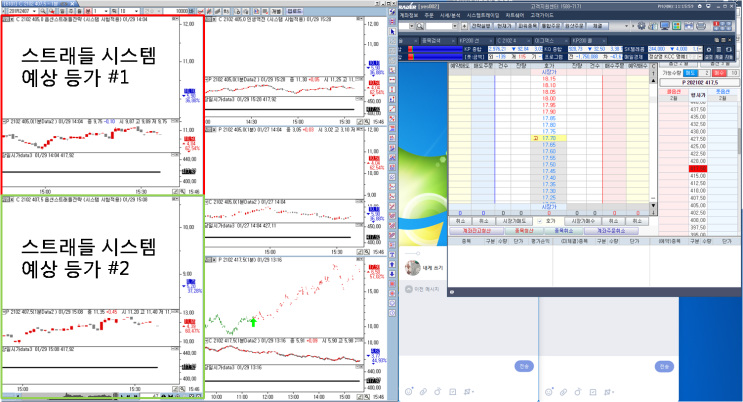Click the 18.15 ask price row

(549, 79)
